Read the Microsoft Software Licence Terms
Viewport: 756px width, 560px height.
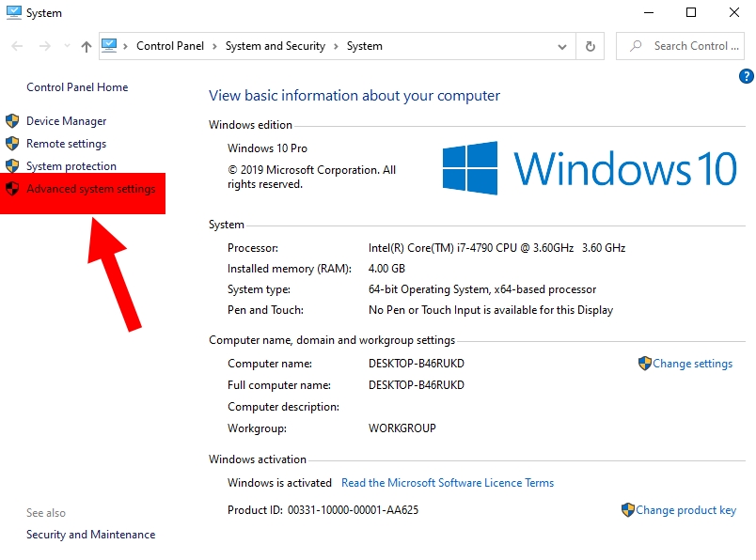448,483
